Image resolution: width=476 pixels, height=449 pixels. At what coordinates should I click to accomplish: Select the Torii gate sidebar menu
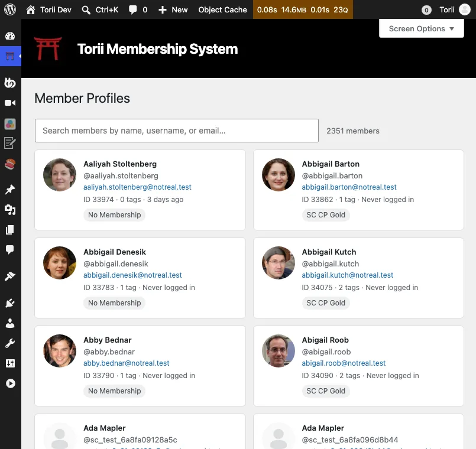point(10,56)
